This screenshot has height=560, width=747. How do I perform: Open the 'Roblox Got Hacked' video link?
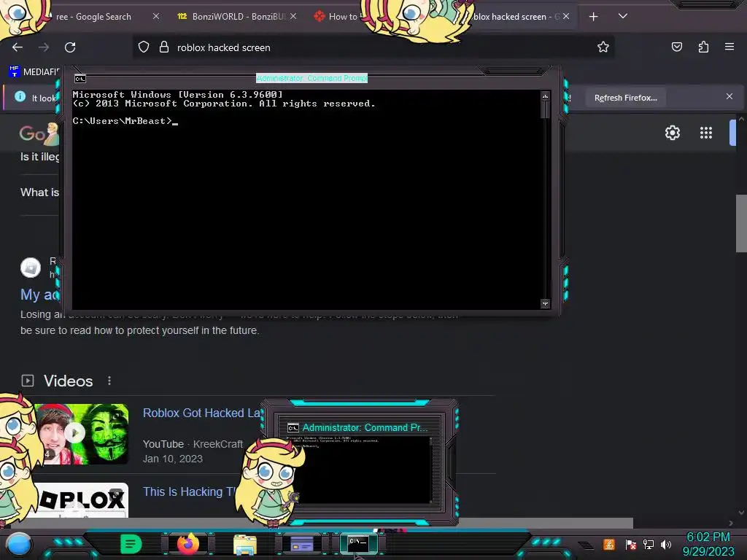coord(201,413)
